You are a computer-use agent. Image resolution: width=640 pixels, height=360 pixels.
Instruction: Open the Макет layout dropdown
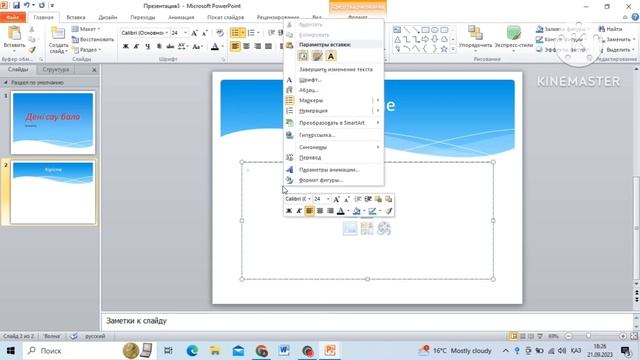[87, 29]
